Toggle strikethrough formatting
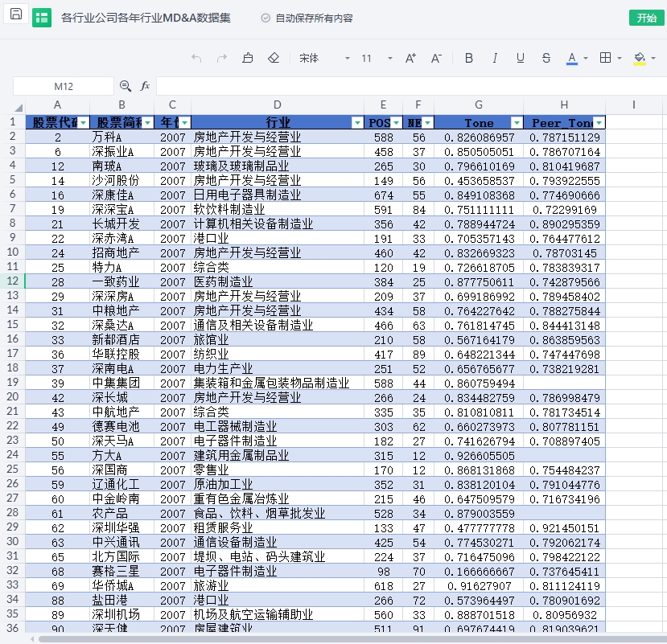667x644 pixels. [546, 58]
